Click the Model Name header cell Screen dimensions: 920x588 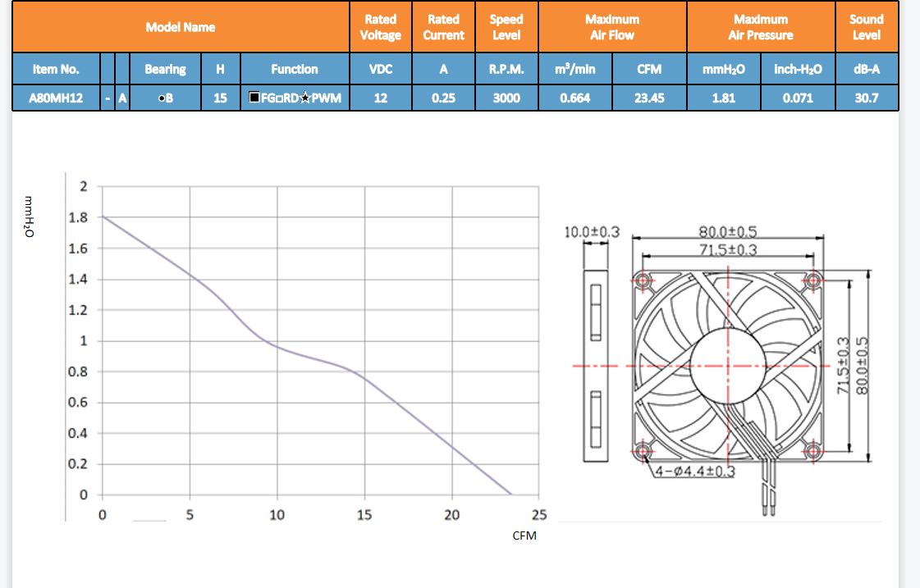(181, 27)
